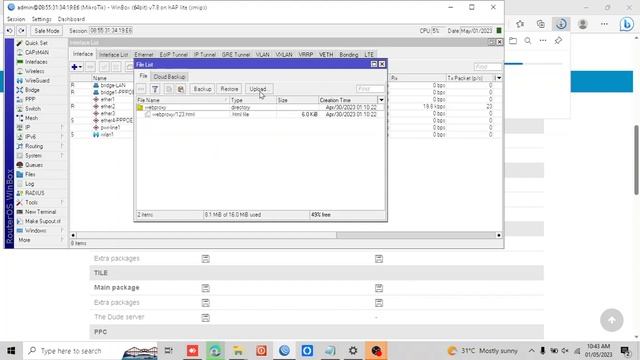The image size is (640, 360).
Task: Click the paste icon in File List toolbar
Action: 181,89
